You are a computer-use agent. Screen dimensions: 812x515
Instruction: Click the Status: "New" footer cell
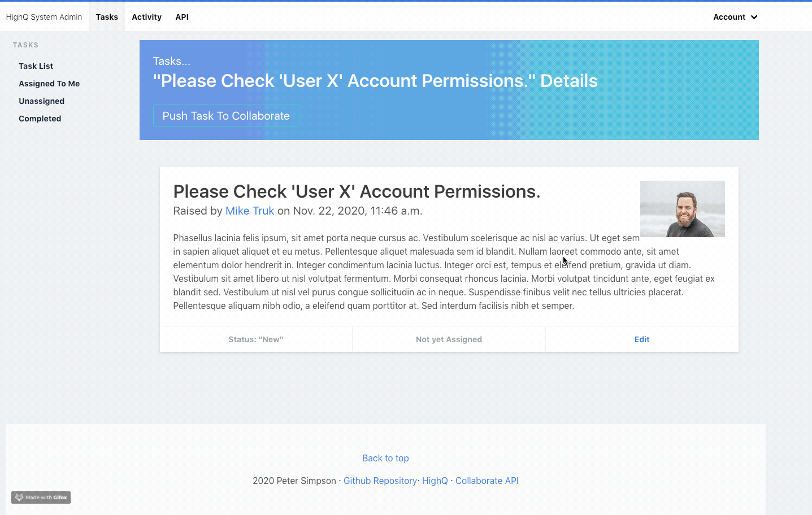tap(256, 339)
